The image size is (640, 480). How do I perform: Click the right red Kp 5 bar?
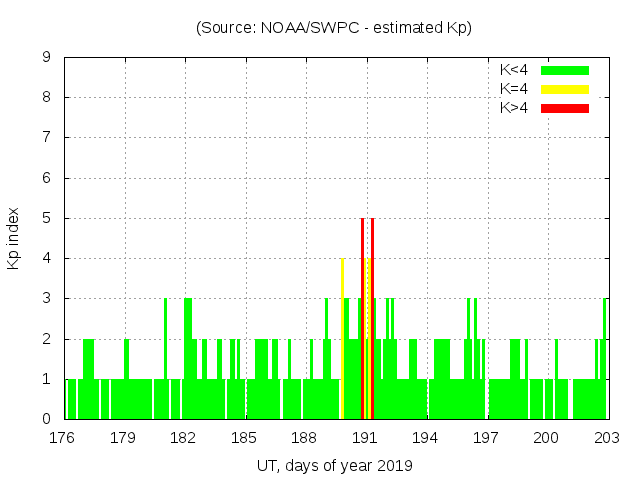(372, 318)
